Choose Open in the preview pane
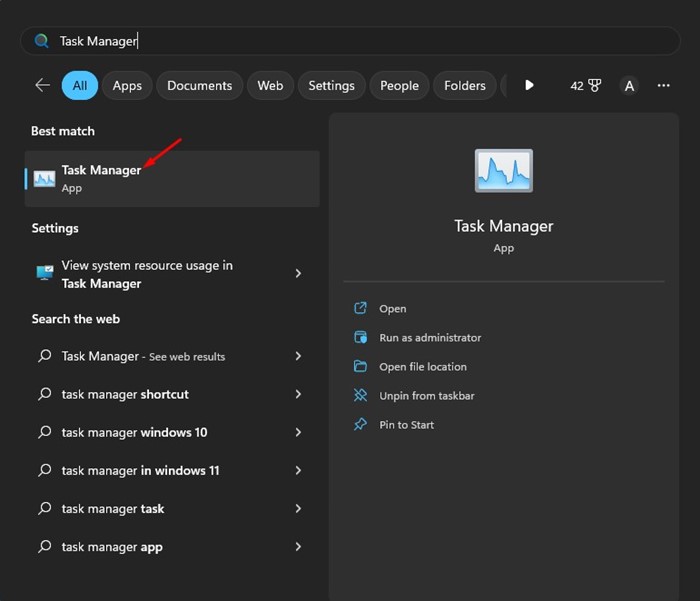The height and width of the screenshot is (601, 700). click(392, 309)
